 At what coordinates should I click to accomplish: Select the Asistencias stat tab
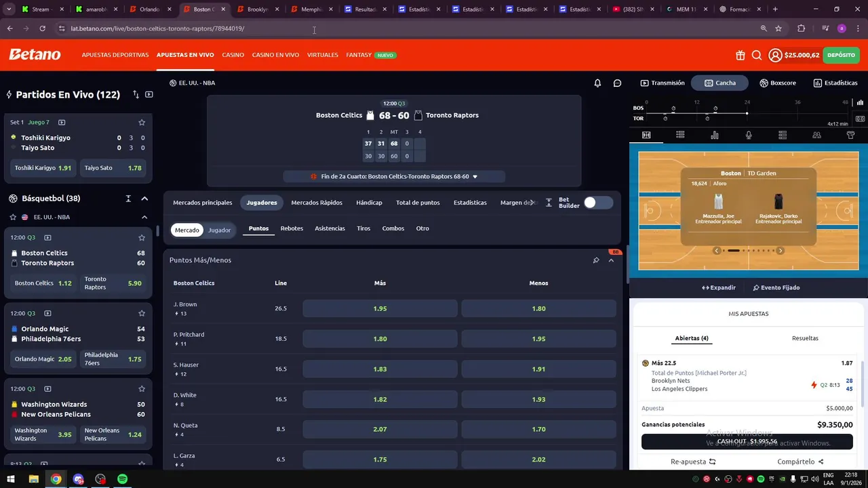[x=330, y=228]
